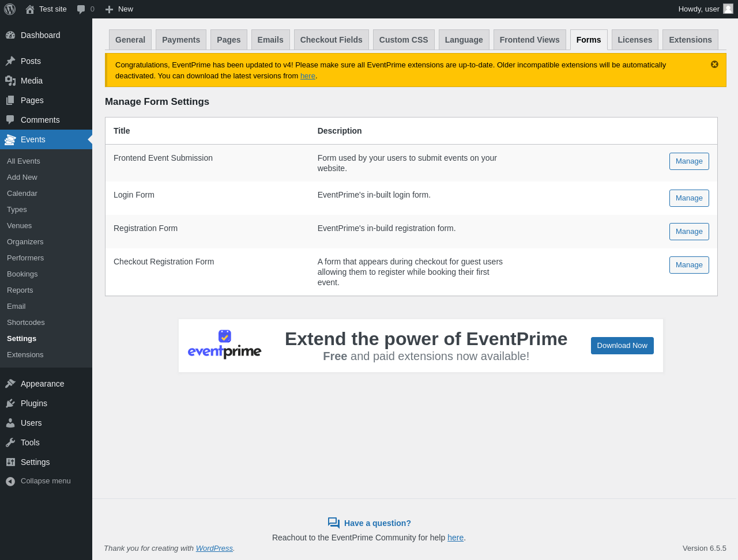Click the Users person icon
The height and width of the screenshot is (560, 738).
[10, 423]
